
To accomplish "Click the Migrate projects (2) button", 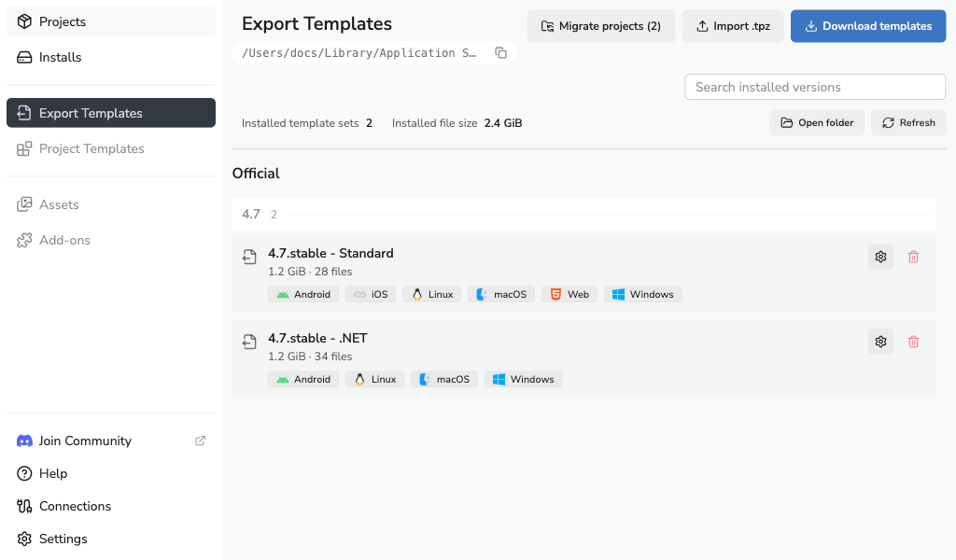I will pyautogui.click(x=600, y=26).
